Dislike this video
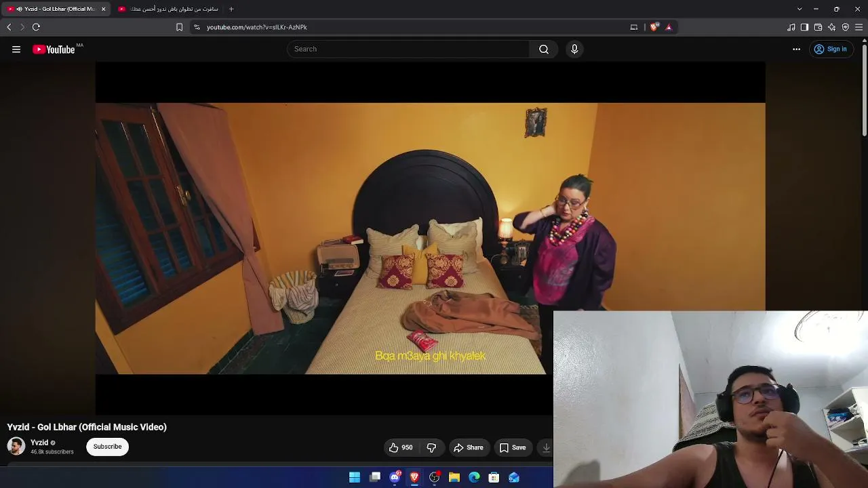 coord(431,447)
